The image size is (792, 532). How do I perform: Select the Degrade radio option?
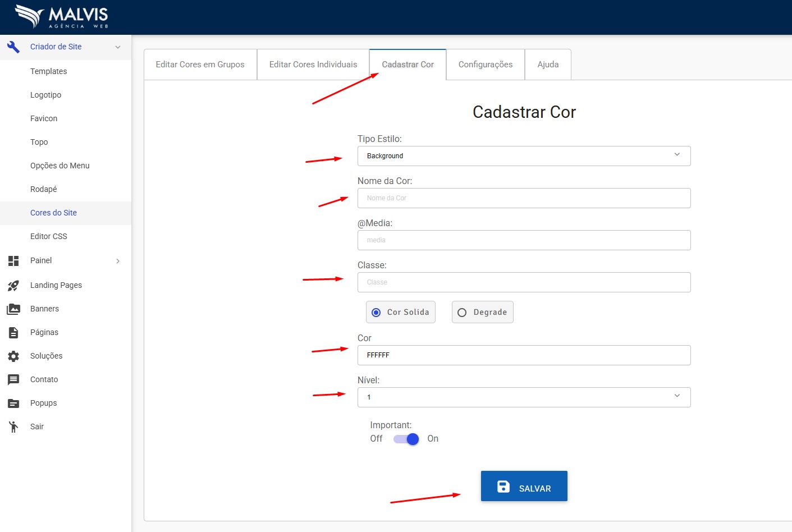coord(462,313)
